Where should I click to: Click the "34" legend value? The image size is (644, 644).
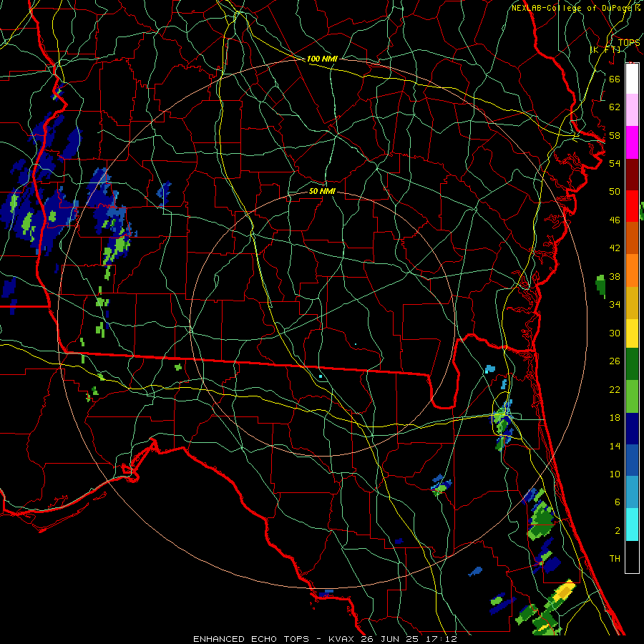(615, 305)
